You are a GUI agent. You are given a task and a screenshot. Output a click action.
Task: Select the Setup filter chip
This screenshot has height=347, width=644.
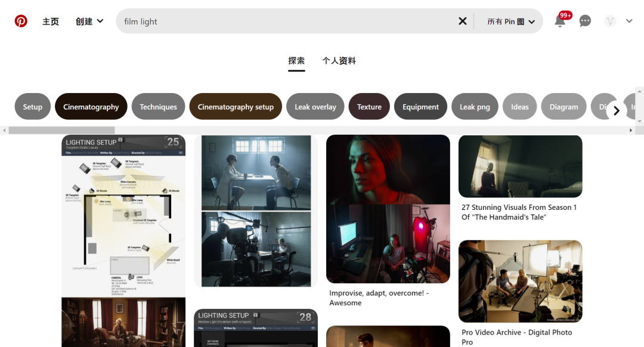coord(32,107)
